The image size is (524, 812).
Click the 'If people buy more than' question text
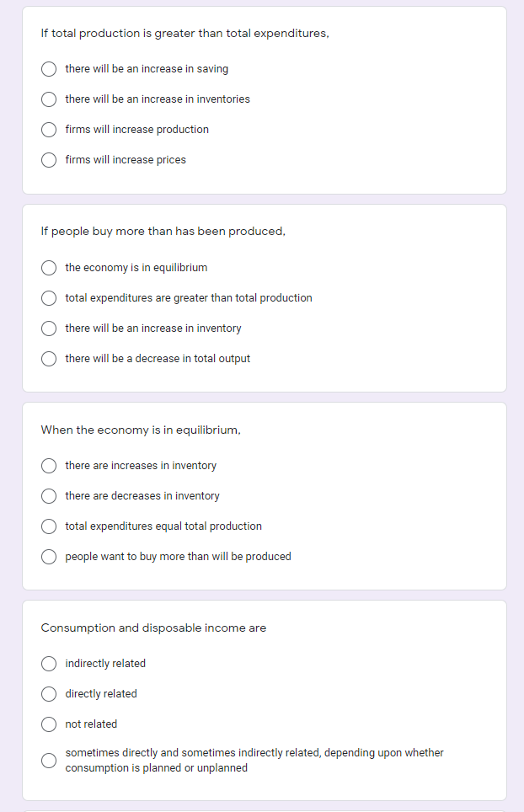163,232
